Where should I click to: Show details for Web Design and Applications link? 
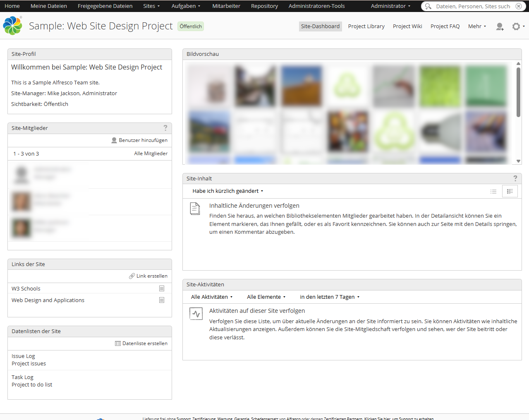click(162, 300)
